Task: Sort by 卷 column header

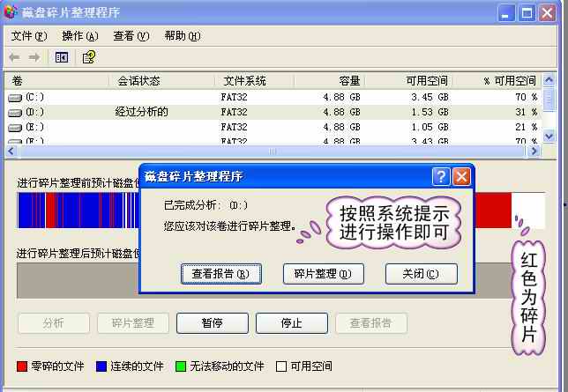Action: [x=57, y=81]
